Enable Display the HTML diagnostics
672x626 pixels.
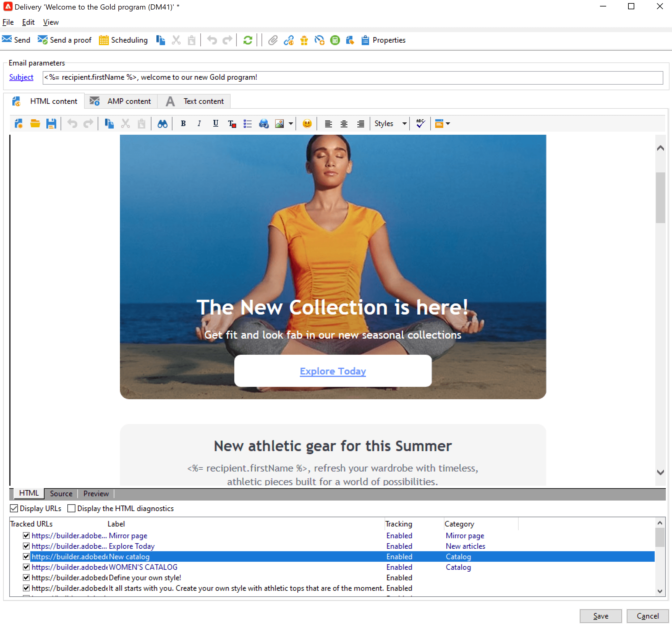click(x=71, y=508)
